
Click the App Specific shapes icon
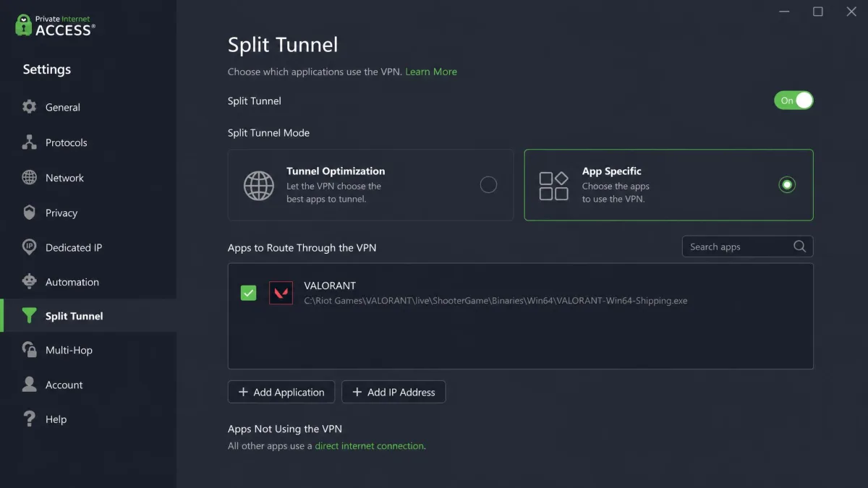pyautogui.click(x=553, y=185)
